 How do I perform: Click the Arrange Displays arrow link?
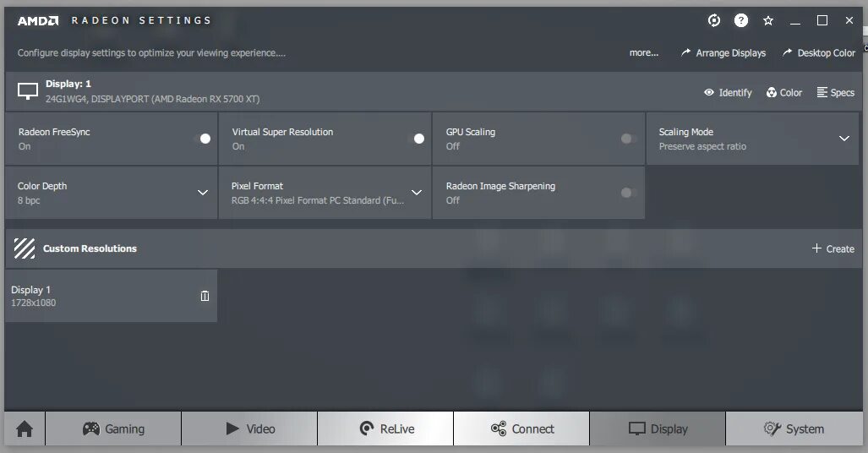723,52
